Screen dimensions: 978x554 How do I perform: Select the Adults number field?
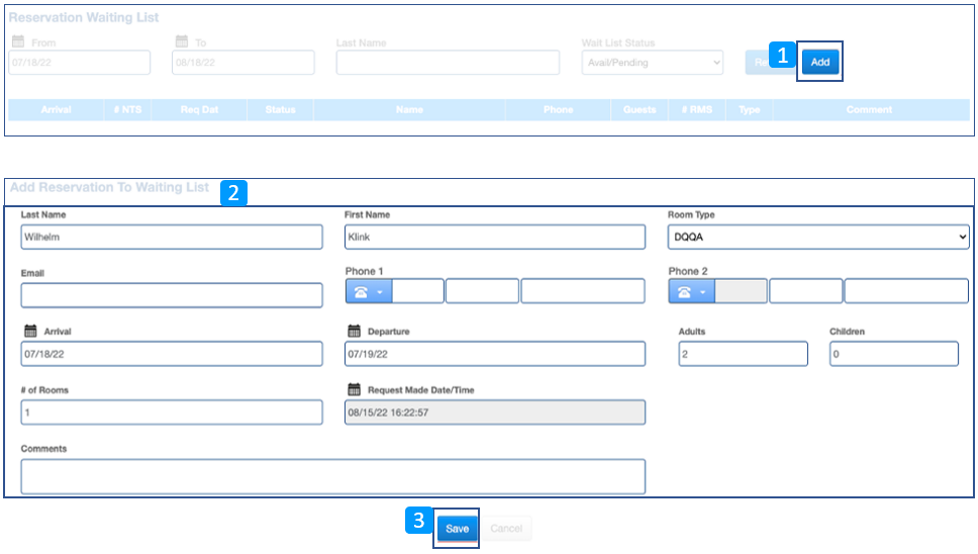(742, 354)
